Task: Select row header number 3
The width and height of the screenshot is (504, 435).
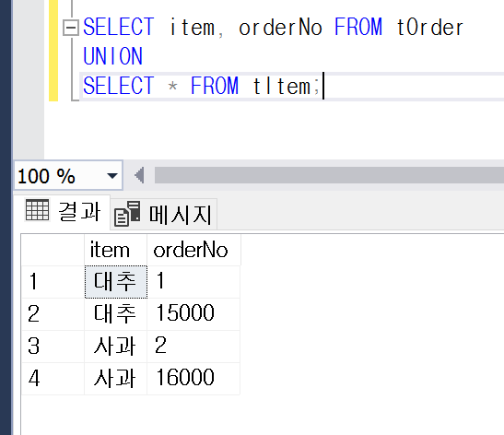Action: click(x=53, y=347)
